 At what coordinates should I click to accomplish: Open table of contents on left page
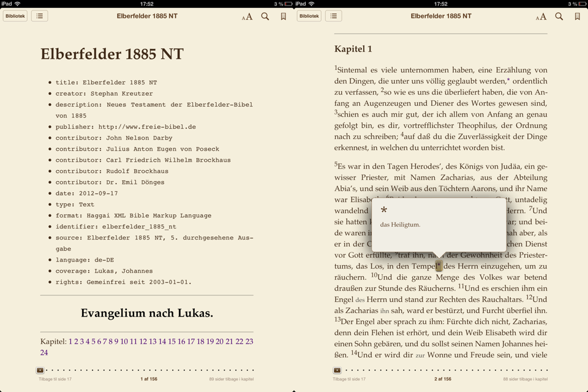tap(40, 16)
